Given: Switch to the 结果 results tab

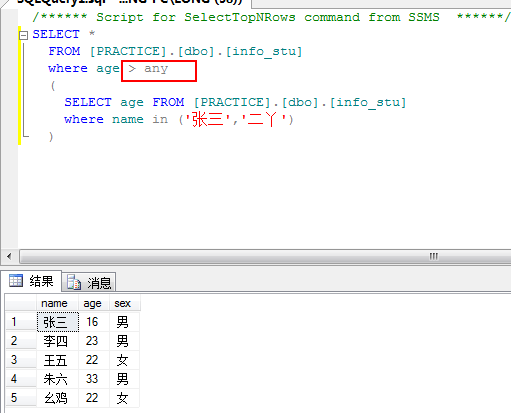Looking at the screenshot, I should pos(31,281).
